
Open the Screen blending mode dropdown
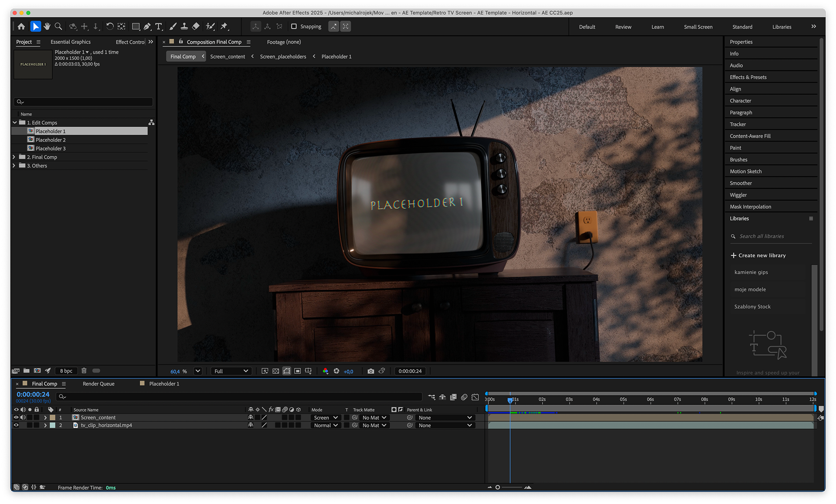point(326,417)
